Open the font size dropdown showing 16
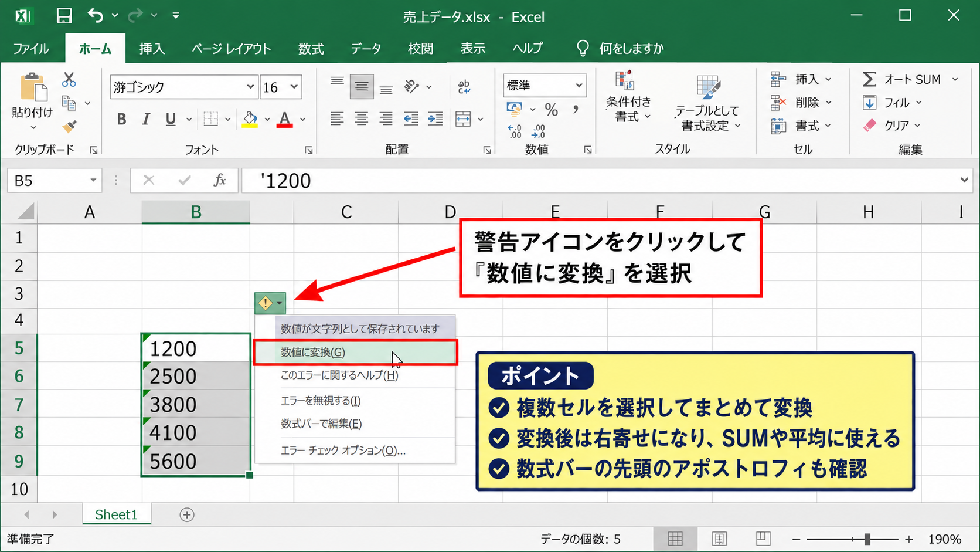 pyautogui.click(x=294, y=87)
